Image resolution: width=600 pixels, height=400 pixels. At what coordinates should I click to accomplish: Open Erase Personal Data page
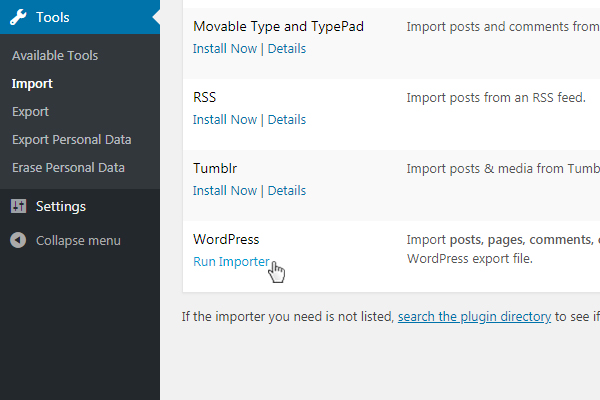tap(68, 168)
